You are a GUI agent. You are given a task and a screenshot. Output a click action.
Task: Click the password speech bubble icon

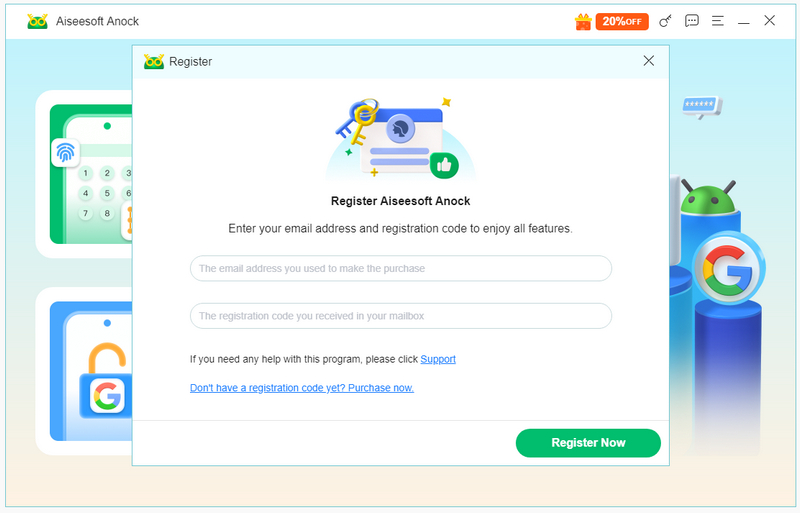[x=702, y=105]
